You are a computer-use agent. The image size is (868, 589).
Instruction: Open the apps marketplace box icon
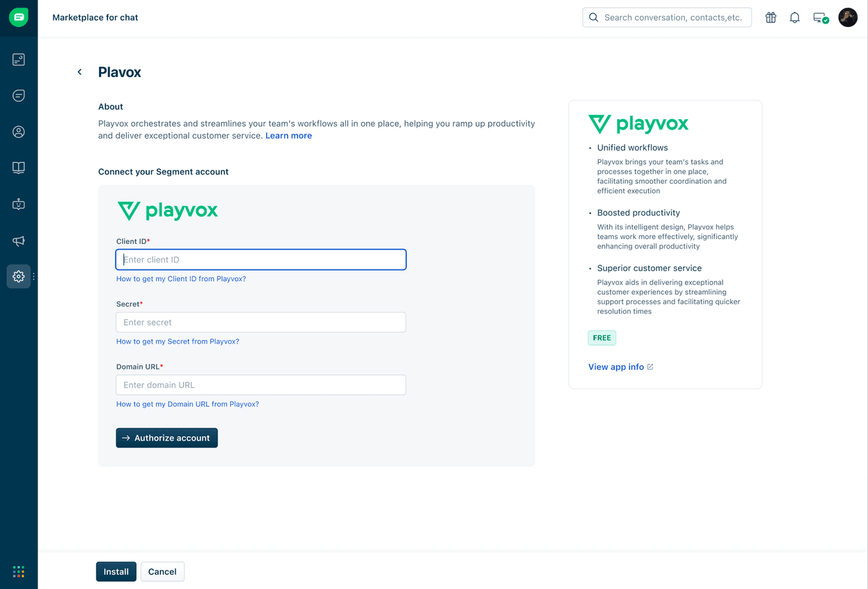click(x=19, y=204)
